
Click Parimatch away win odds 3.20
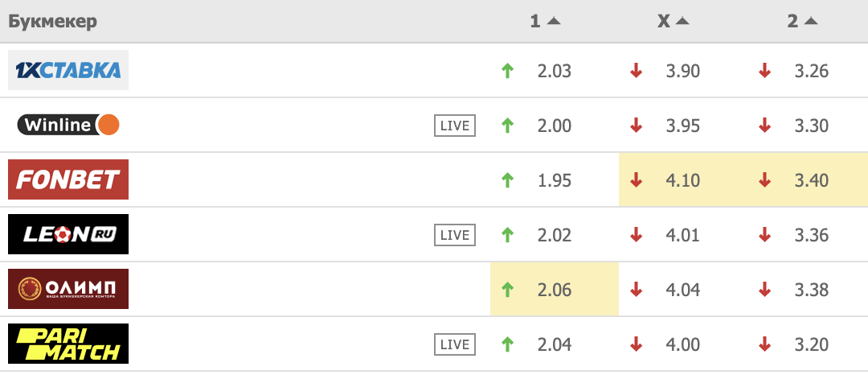click(811, 344)
